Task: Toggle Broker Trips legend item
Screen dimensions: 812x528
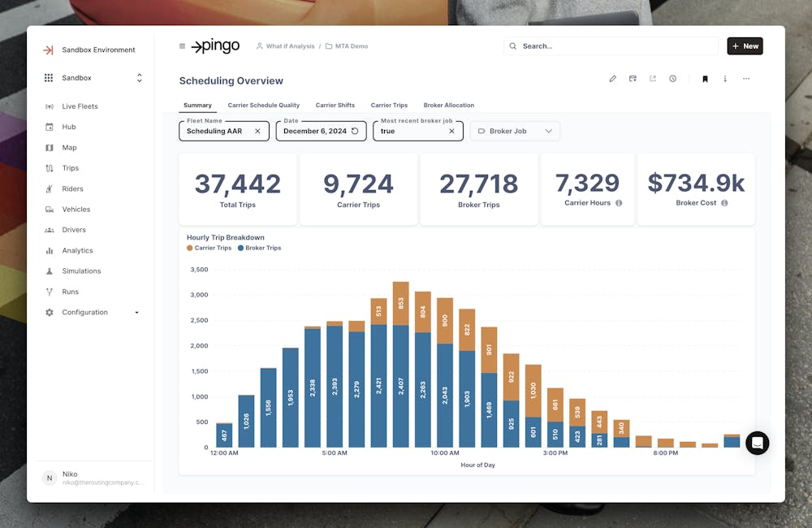Action: pyautogui.click(x=260, y=249)
